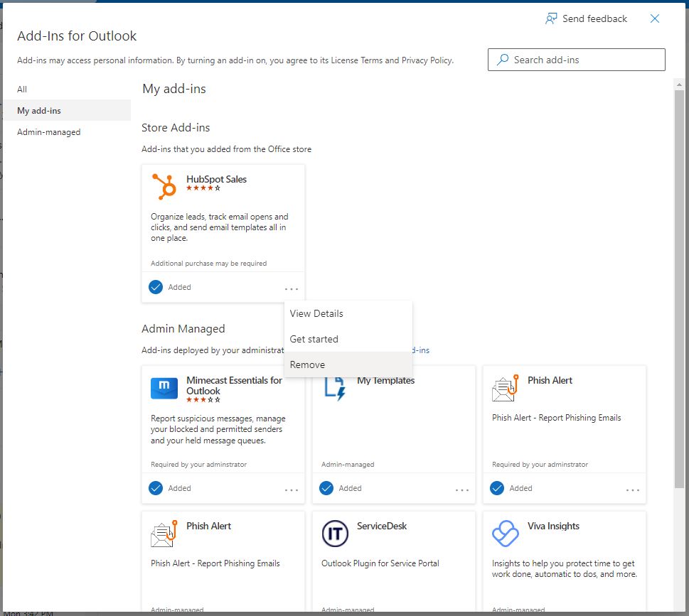Open the Mimecast Essentials more options ellipsis

coord(292,490)
